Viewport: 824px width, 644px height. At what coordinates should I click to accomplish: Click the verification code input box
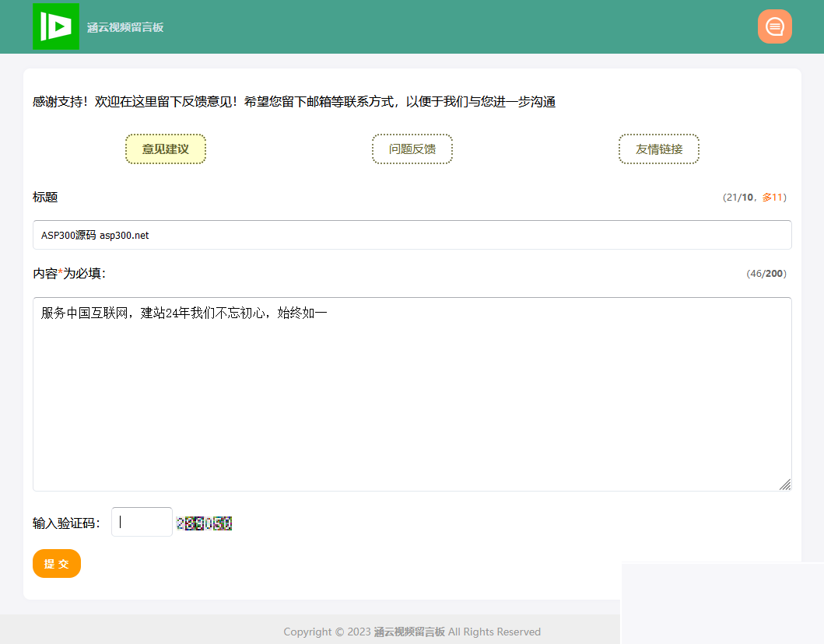point(142,522)
